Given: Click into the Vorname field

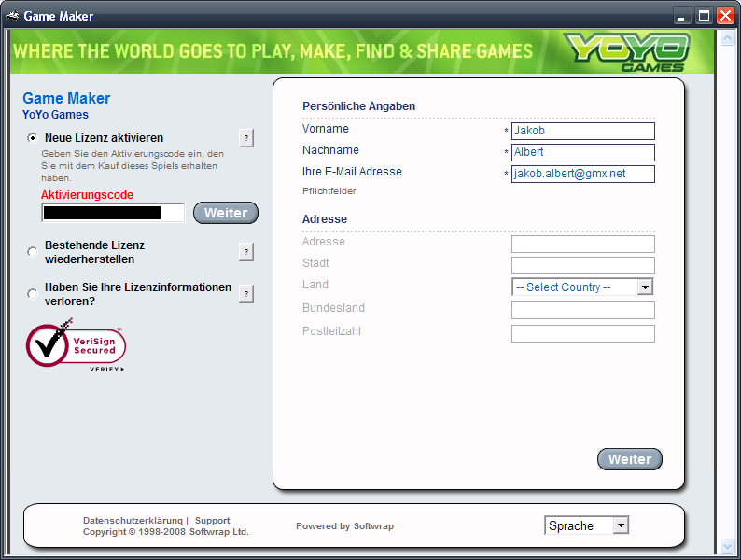Looking at the screenshot, I should [582, 132].
